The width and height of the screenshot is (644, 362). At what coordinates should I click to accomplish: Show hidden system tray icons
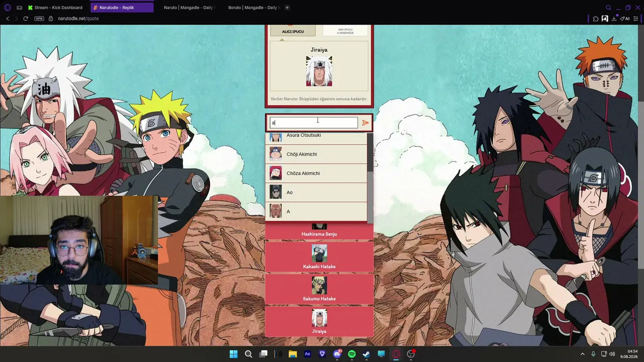583,354
